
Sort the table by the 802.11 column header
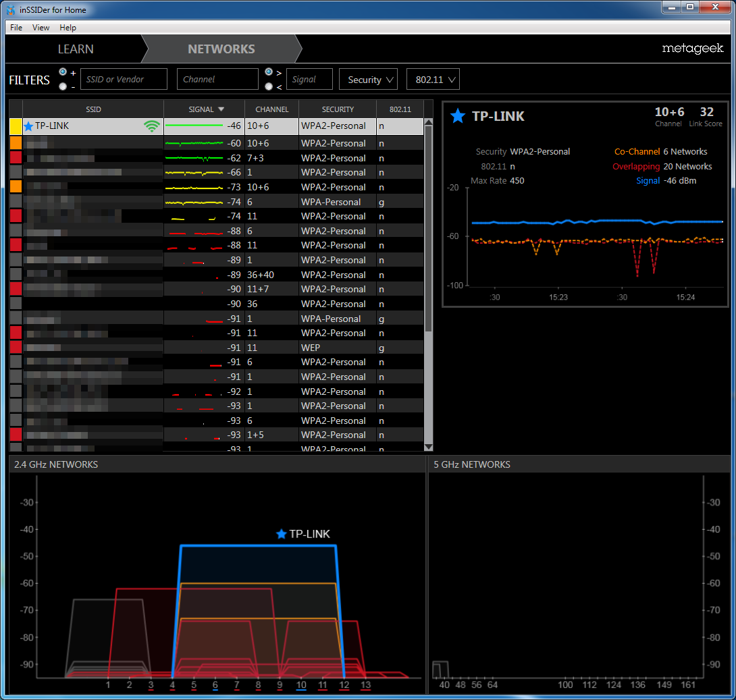(400, 109)
